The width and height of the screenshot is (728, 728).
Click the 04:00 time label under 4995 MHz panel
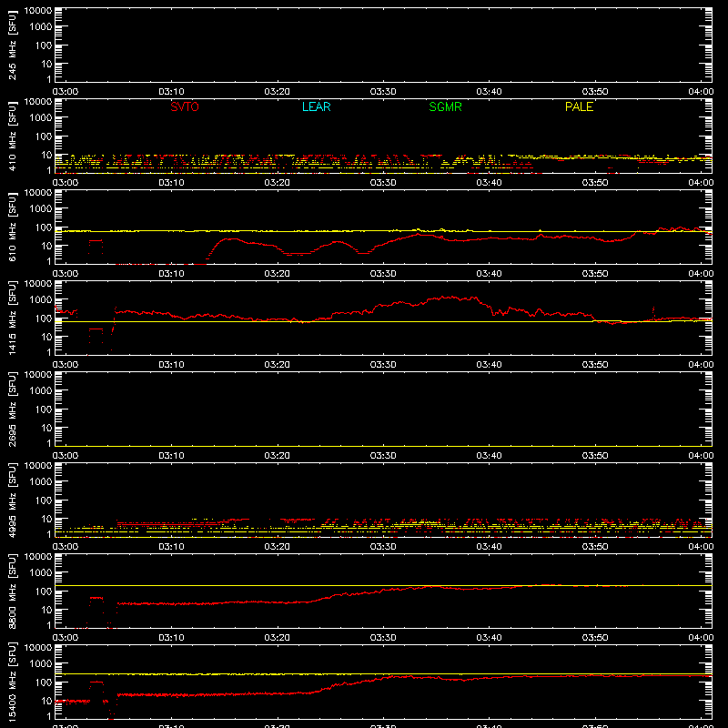point(701,547)
